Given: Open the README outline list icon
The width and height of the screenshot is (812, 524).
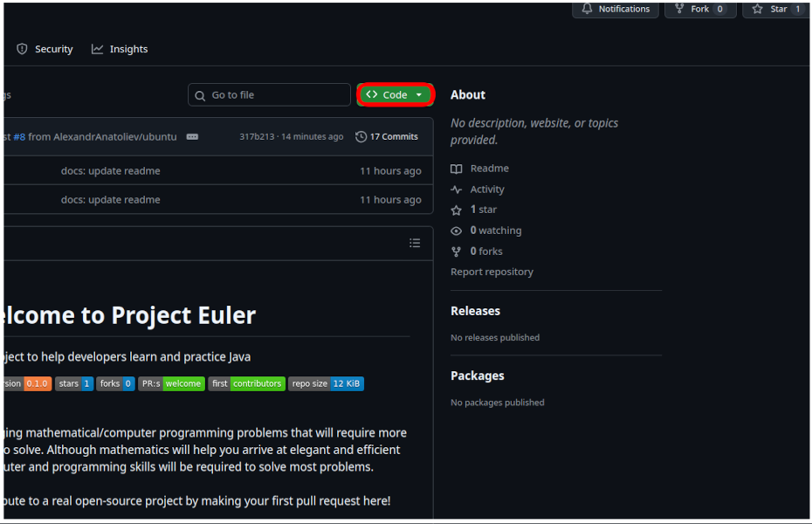Looking at the screenshot, I should [415, 243].
